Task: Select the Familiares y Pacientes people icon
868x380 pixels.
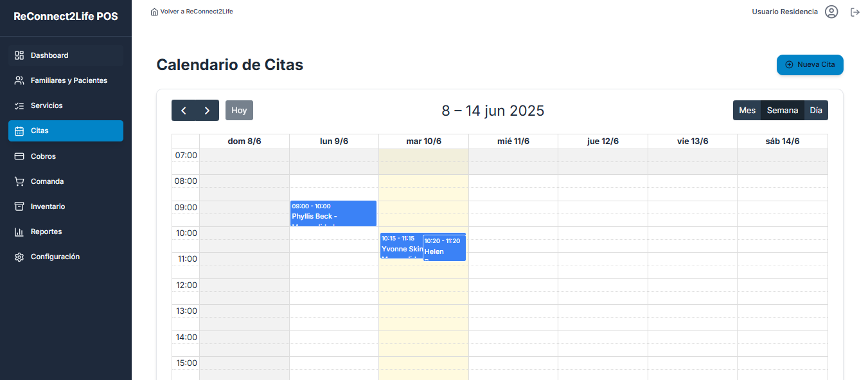Action: 19,80
